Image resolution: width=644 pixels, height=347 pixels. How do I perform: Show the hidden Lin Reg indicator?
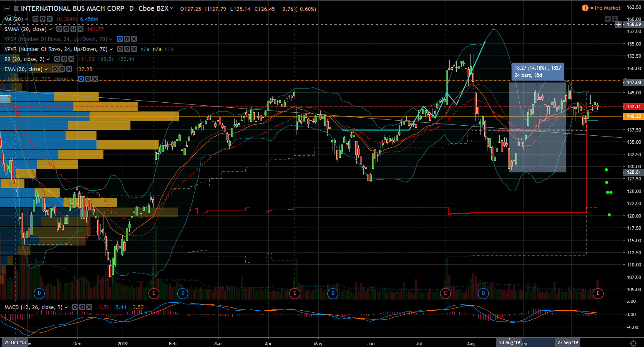point(81,79)
